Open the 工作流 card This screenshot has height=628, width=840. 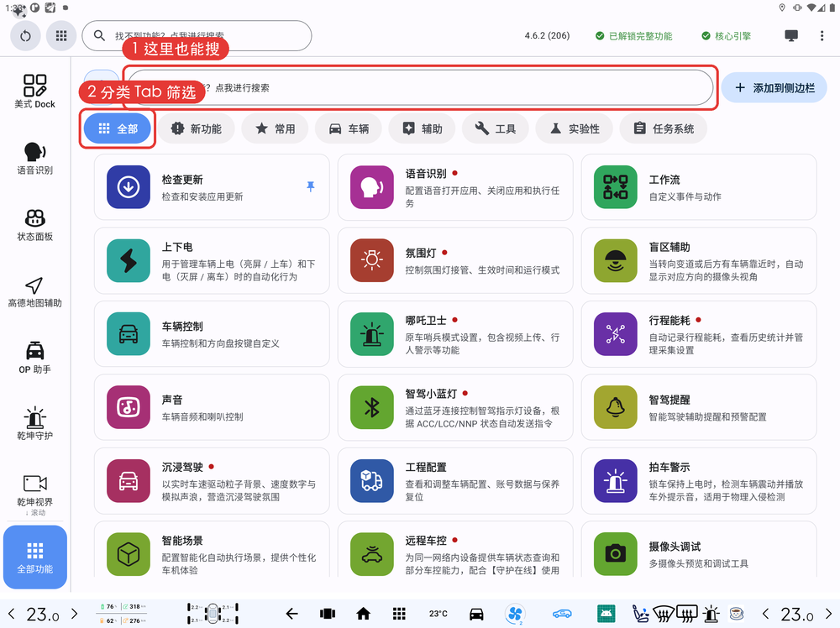[699, 187]
